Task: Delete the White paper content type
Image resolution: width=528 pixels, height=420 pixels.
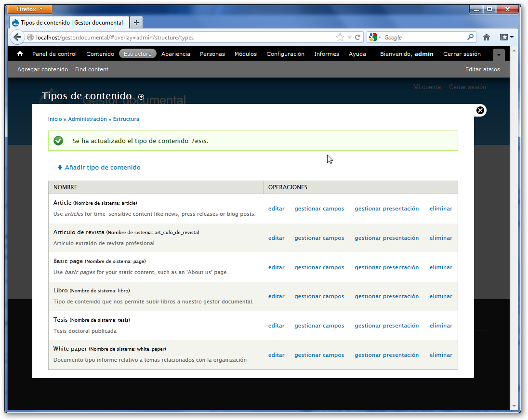Action: [x=441, y=355]
